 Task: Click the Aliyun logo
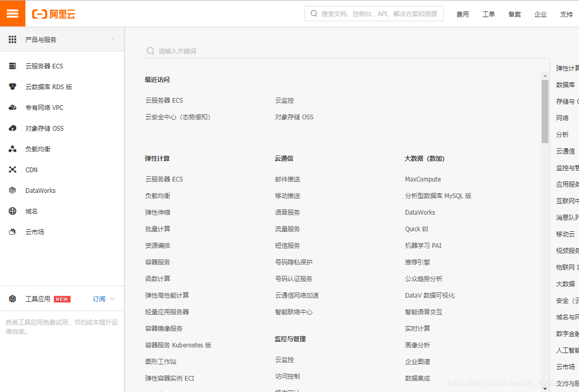coord(54,14)
